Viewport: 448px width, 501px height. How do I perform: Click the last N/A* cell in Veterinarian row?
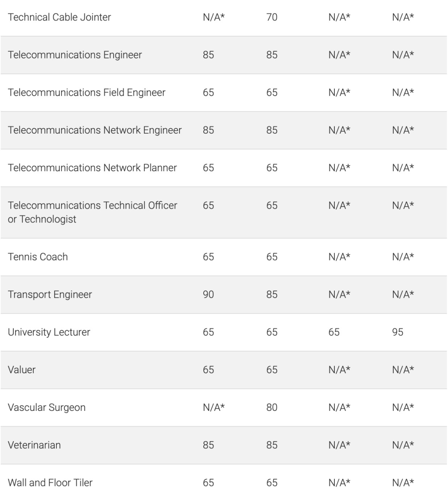403,445
